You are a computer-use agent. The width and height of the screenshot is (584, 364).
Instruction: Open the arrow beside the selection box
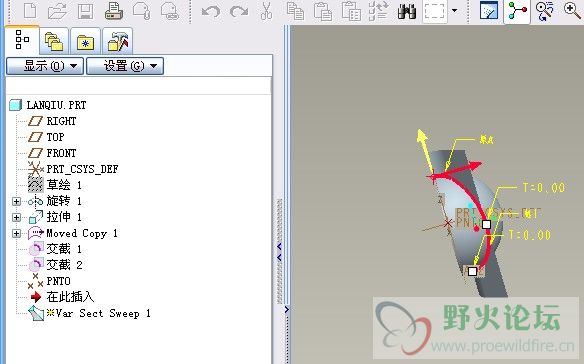pos(454,10)
